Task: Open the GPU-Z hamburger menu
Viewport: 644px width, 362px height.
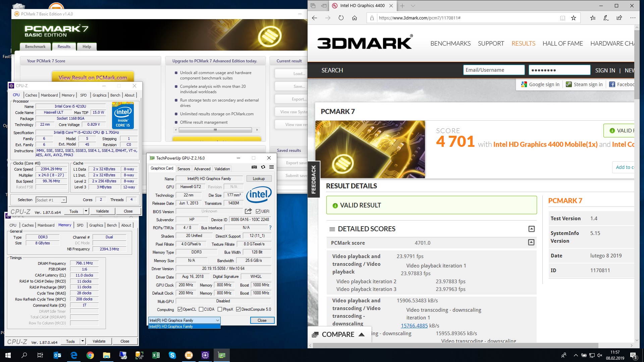Action: [271, 167]
